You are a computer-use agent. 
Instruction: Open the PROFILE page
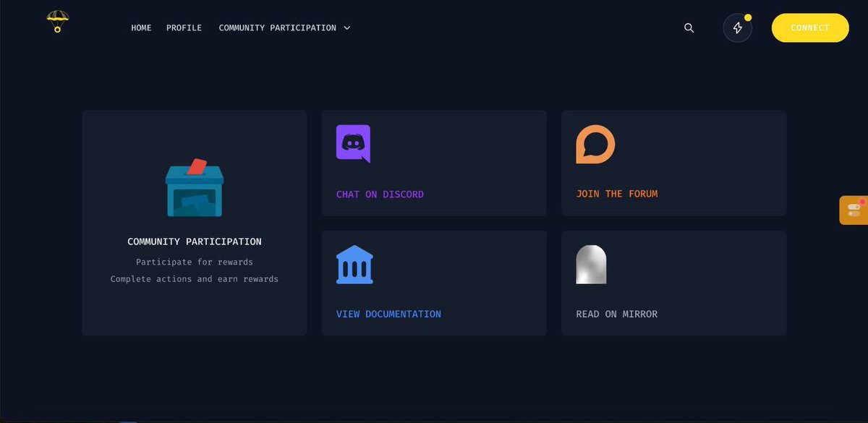click(184, 27)
